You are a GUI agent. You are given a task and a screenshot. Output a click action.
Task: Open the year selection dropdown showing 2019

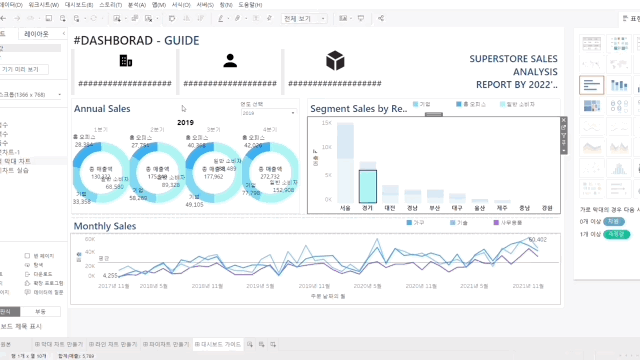[x=269, y=113]
